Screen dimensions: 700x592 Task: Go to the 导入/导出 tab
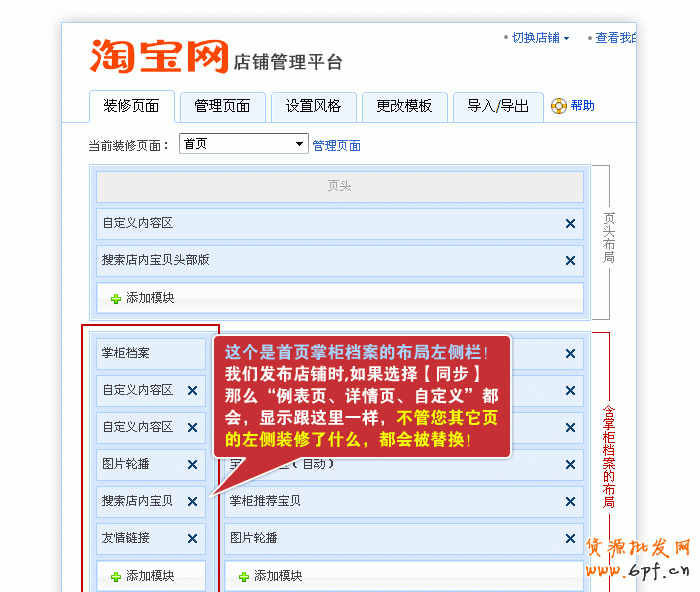coord(498,106)
